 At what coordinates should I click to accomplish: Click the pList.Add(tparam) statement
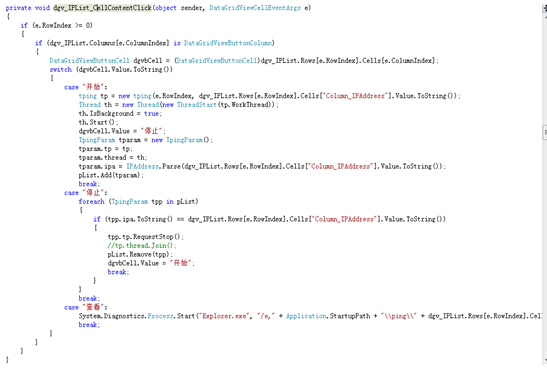point(111,175)
